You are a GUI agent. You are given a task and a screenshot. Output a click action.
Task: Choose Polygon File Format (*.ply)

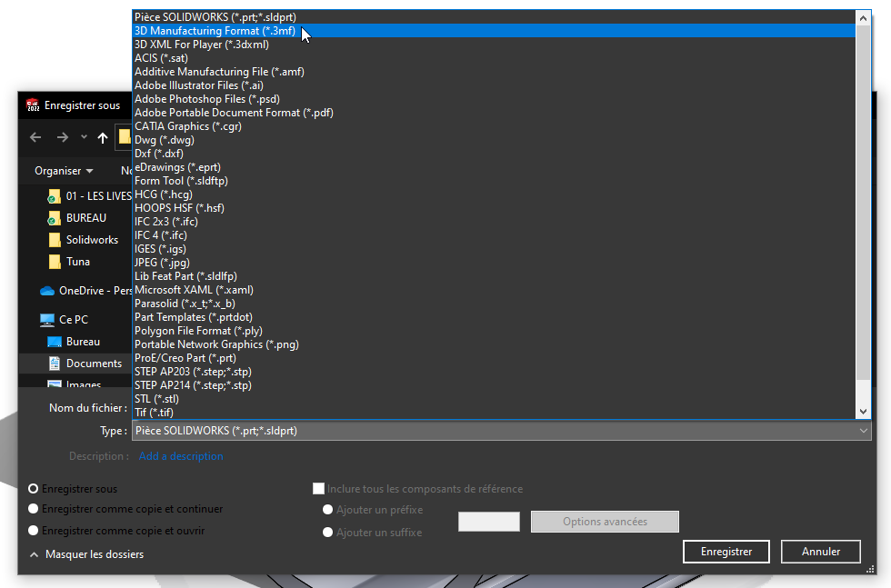pyautogui.click(x=494, y=331)
